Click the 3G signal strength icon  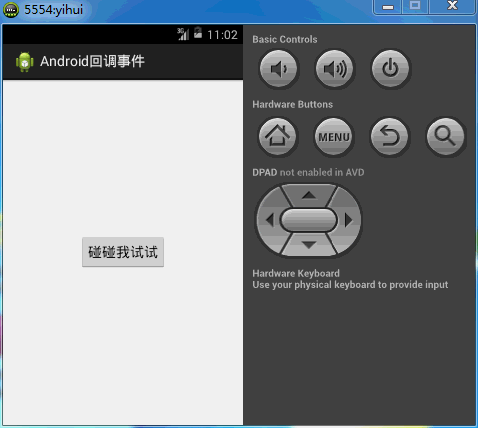[x=183, y=34]
